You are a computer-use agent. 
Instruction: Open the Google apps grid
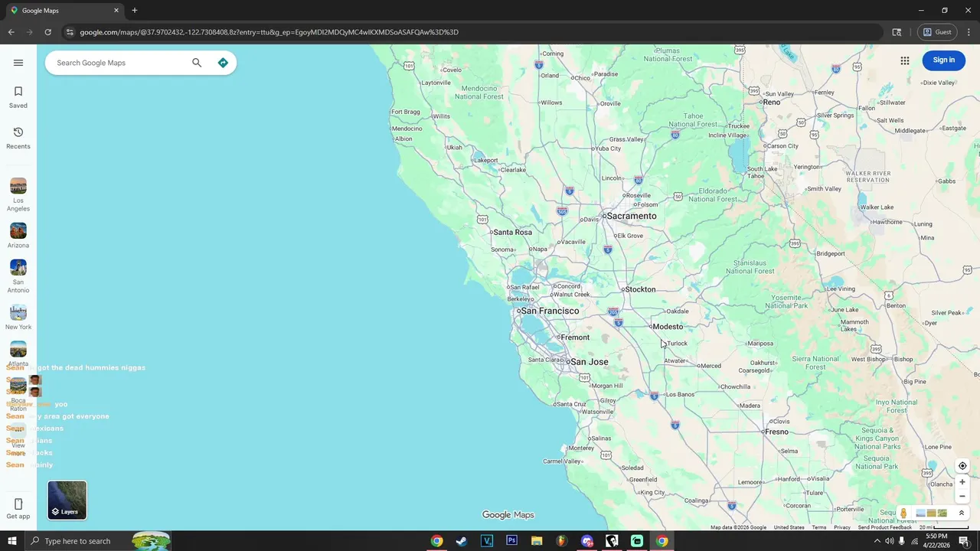click(905, 60)
